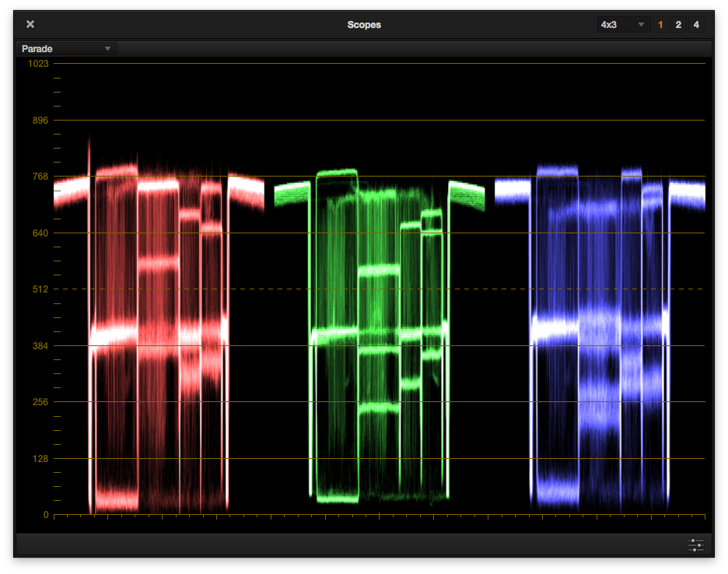Close the Scopes panel with the X icon
Viewport: 728px width, 574px height.
(x=30, y=24)
